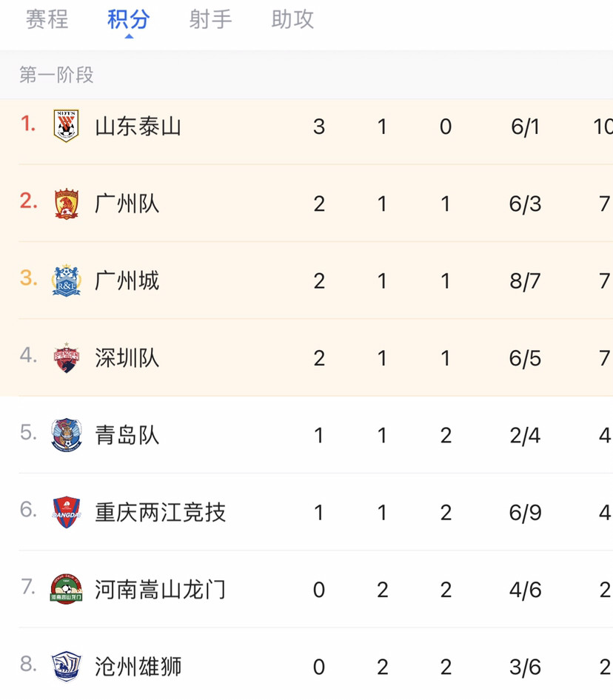
Task: Open the 助攻 assists tab
Action: (292, 20)
